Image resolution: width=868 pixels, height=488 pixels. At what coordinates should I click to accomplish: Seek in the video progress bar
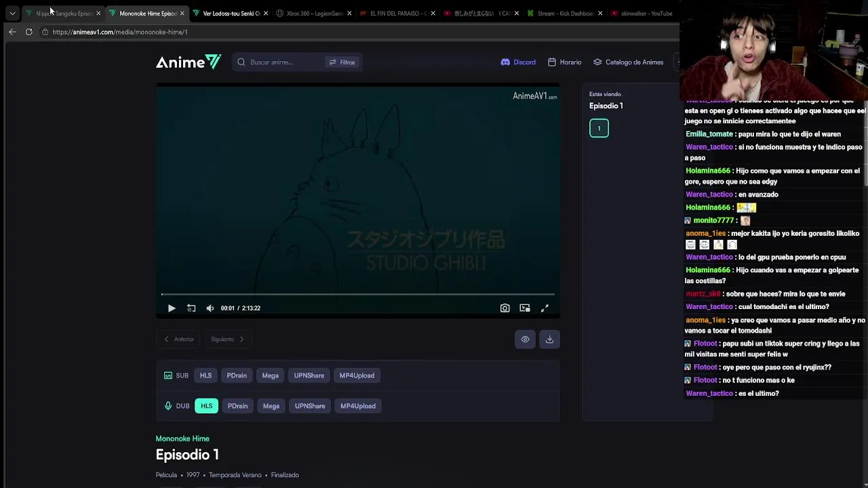point(358,294)
